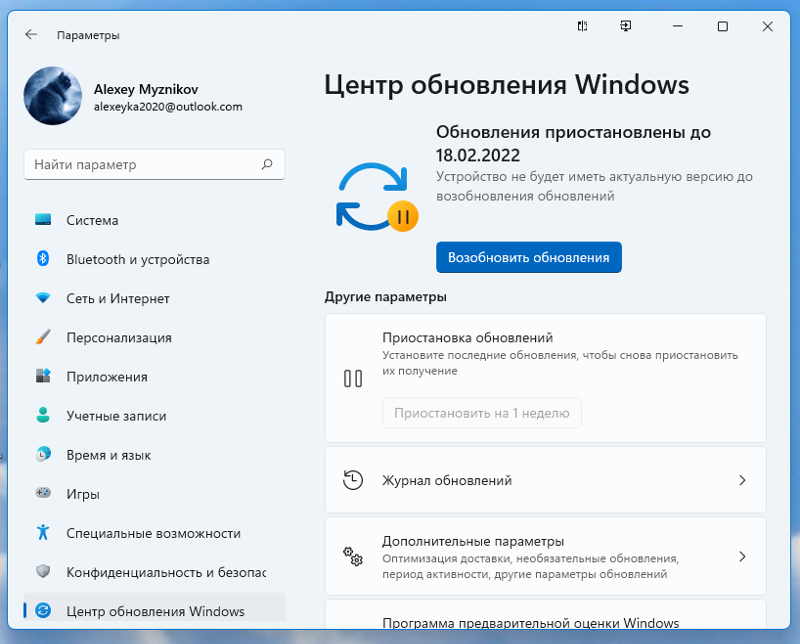This screenshot has width=800, height=644.
Task: Click the Приостановка обновлений title text
Action: pos(467,337)
